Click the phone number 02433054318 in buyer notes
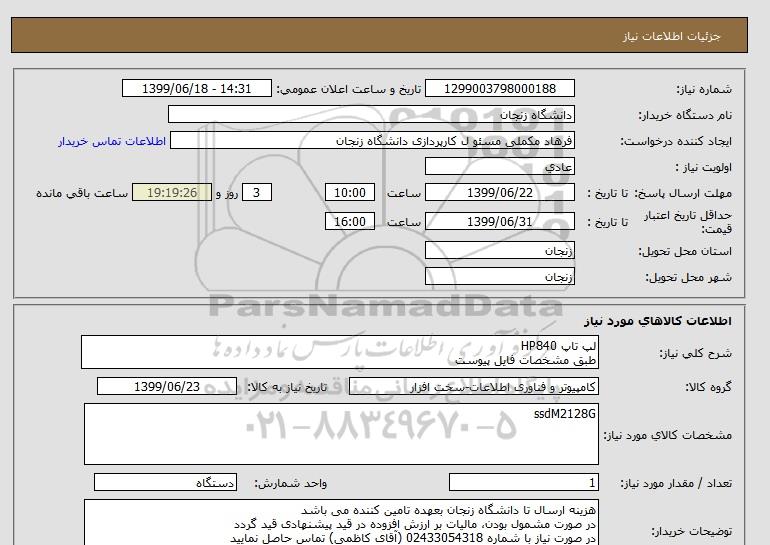 click(444, 538)
